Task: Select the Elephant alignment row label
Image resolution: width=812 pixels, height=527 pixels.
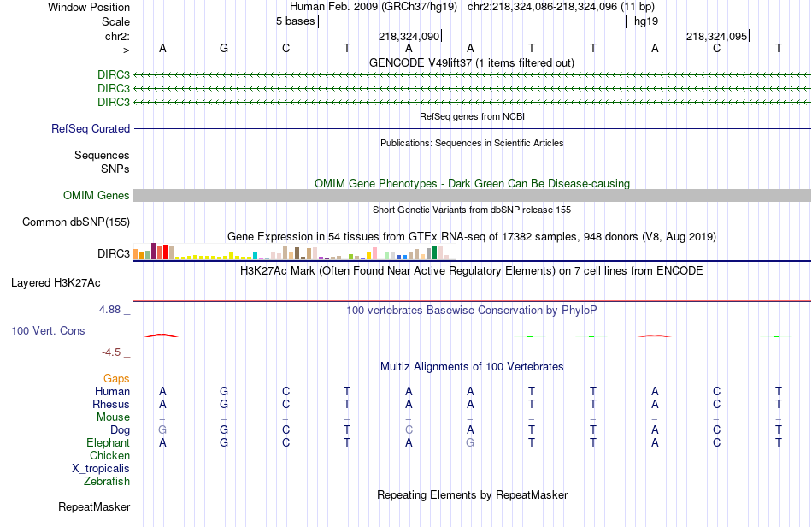Action: tap(108, 442)
